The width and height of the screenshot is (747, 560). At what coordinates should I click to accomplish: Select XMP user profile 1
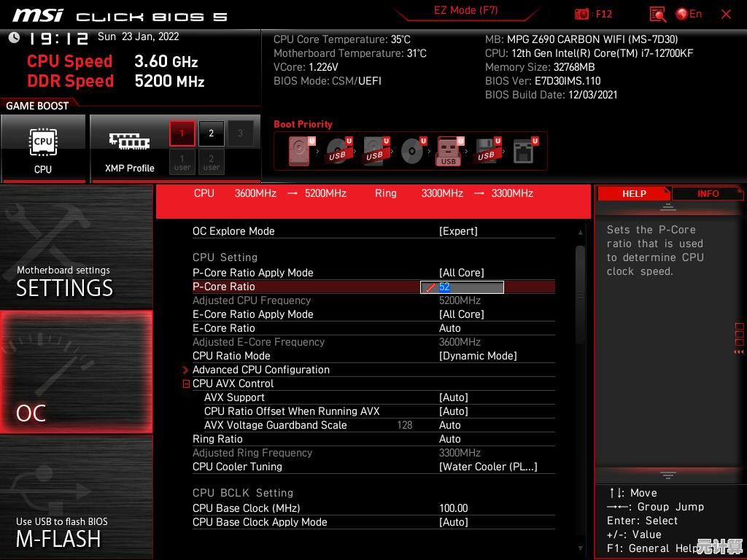click(x=182, y=162)
